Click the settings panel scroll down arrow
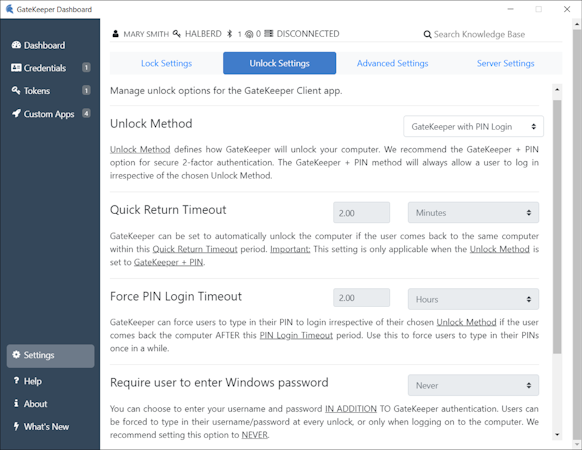 point(557,434)
